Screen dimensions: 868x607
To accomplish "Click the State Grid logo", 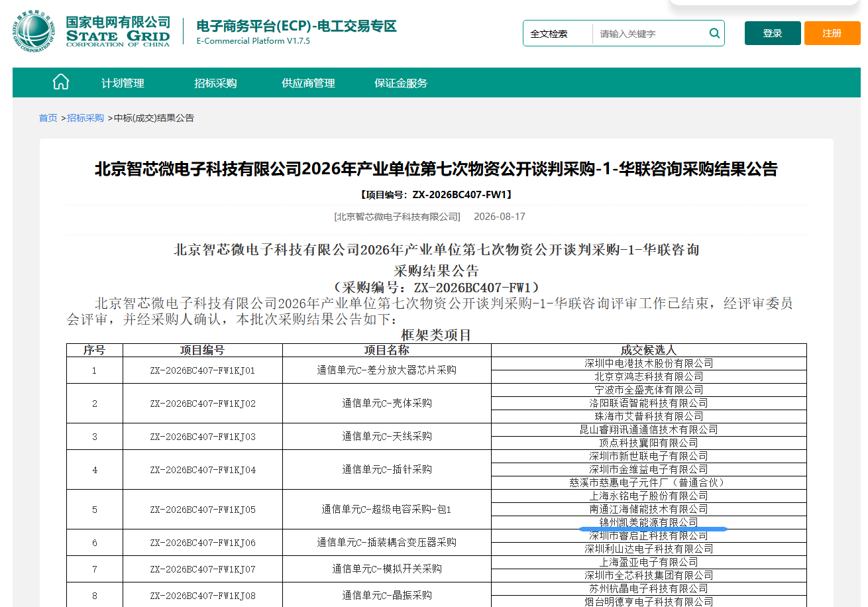I will pyautogui.click(x=91, y=31).
